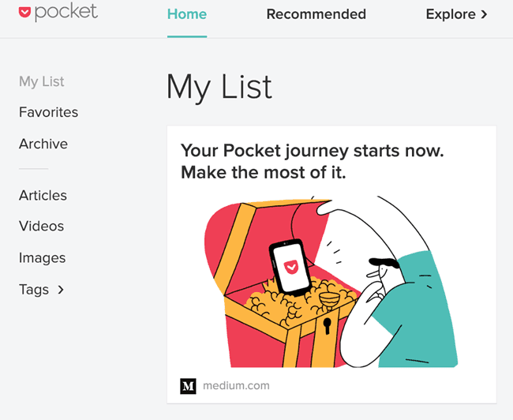Filter list by Videos

coord(41,226)
